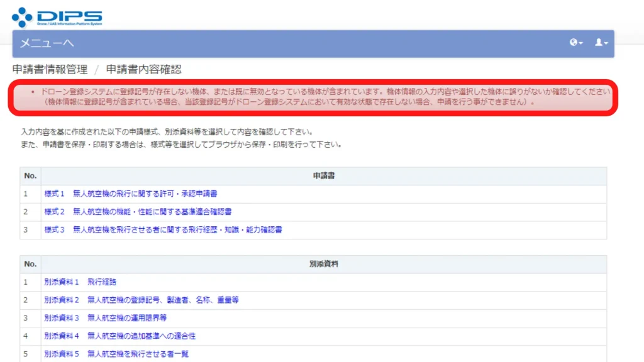
Task: Open 様式3 飛行経歴・知識・能力確認書 link
Action: [x=163, y=230]
